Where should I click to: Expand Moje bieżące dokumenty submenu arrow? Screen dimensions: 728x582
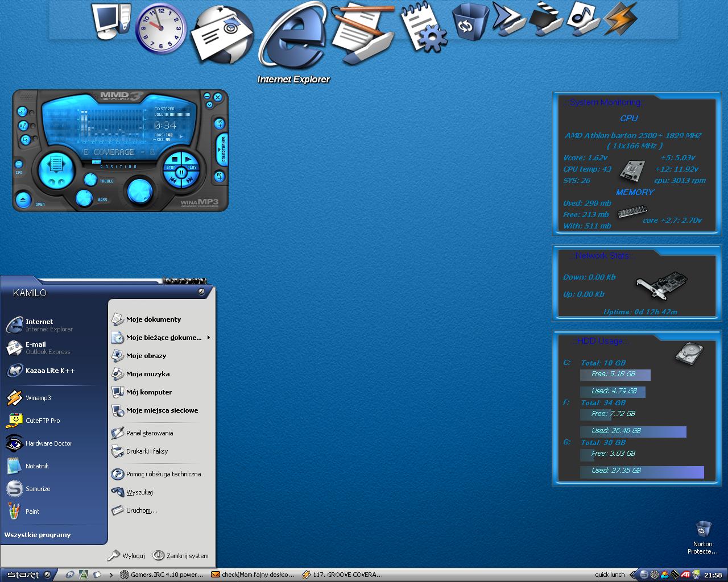coord(209,338)
